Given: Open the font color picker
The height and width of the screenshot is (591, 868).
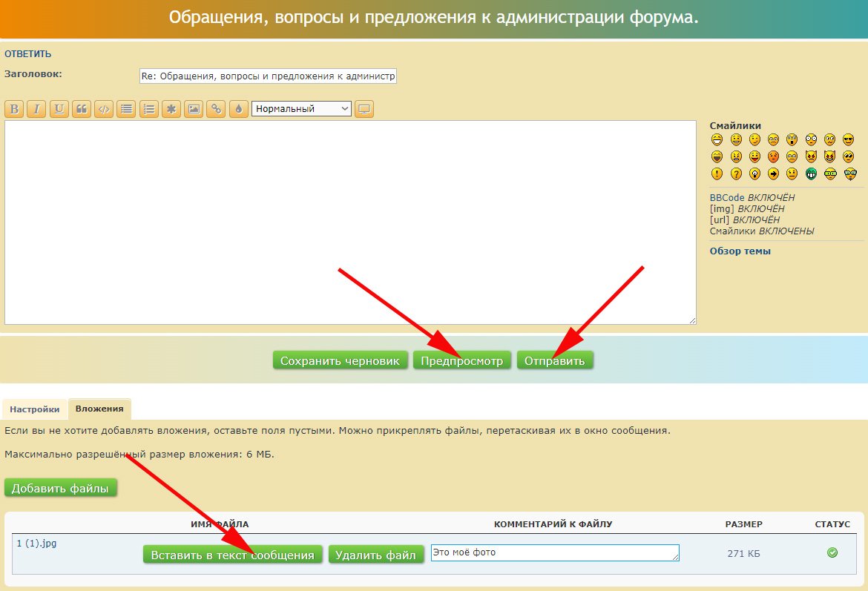Looking at the screenshot, I should point(238,109).
